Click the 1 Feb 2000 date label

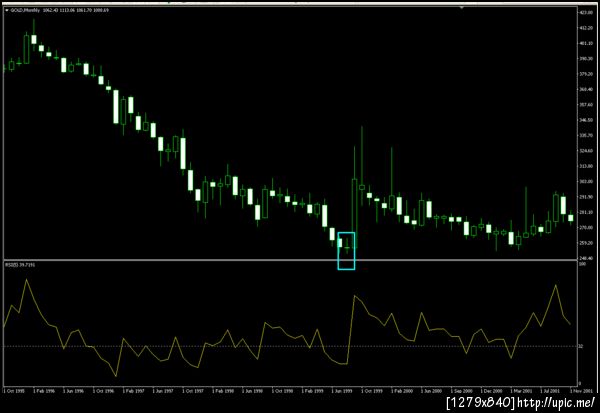tap(402, 391)
